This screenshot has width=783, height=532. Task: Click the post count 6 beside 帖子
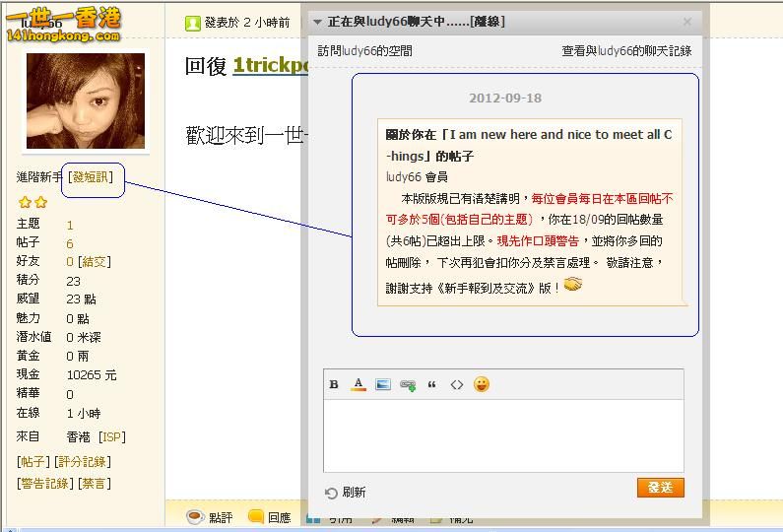[70, 243]
